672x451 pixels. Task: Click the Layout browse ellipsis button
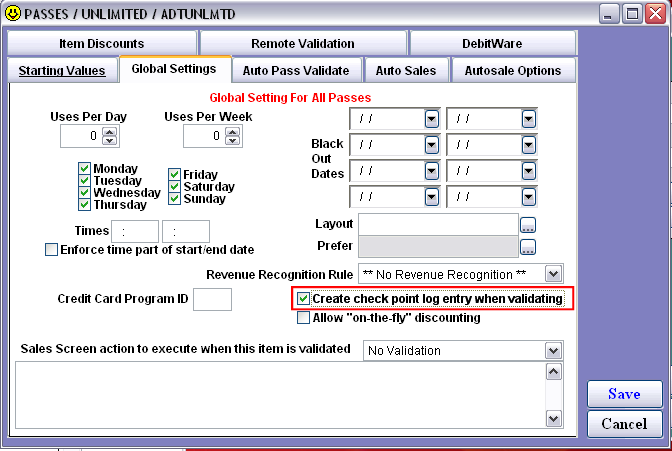click(528, 225)
